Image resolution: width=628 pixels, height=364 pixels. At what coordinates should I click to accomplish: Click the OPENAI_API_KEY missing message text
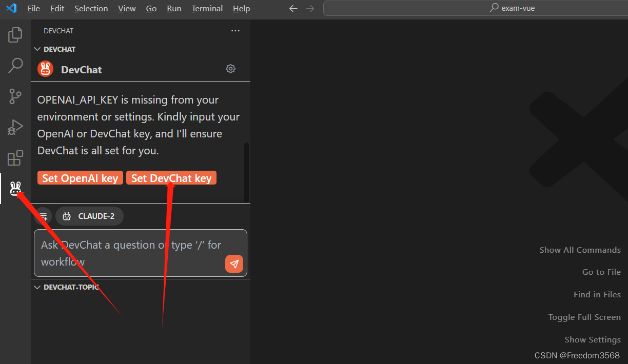point(139,125)
